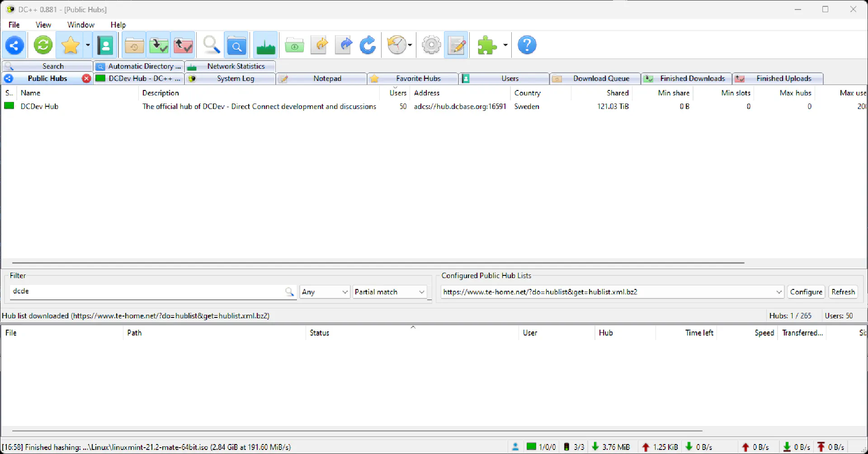Expand the configured hub list URL dropdown
This screenshot has height=454, width=868.
click(779, 292)
